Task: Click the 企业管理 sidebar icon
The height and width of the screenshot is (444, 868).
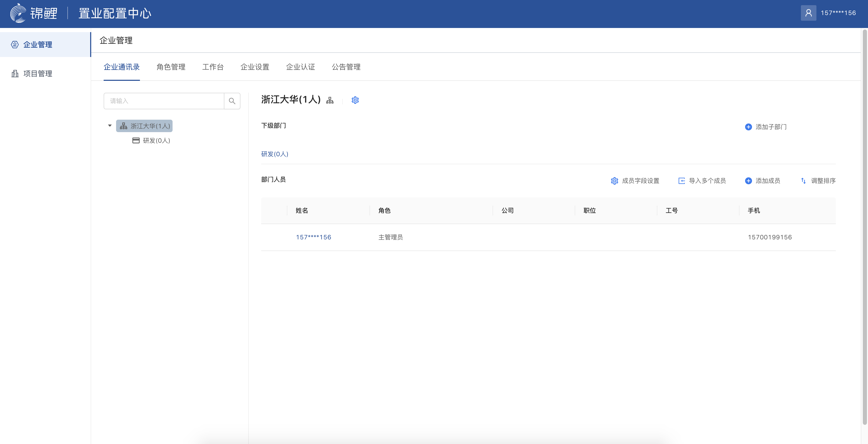Action: (15, 45)
